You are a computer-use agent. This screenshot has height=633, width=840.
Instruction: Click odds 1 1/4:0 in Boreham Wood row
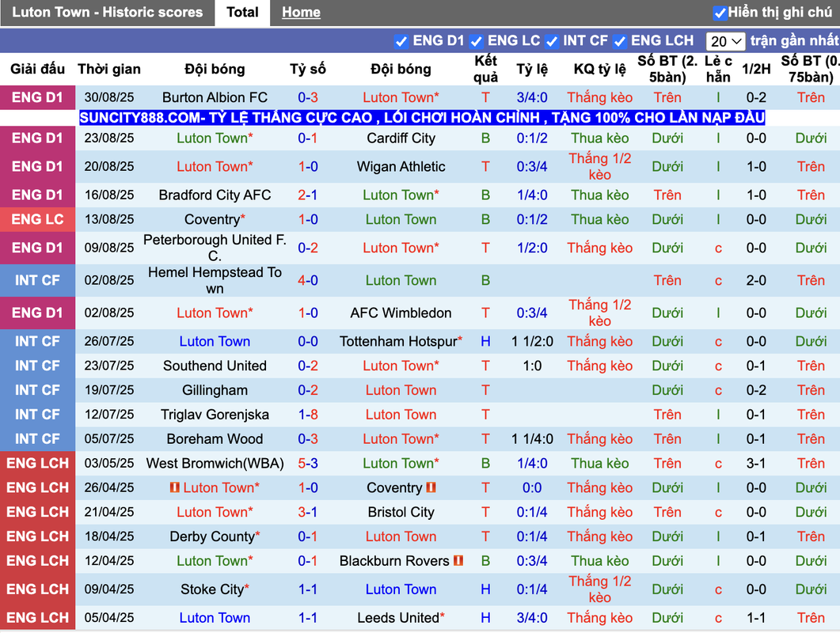[532, 438]
